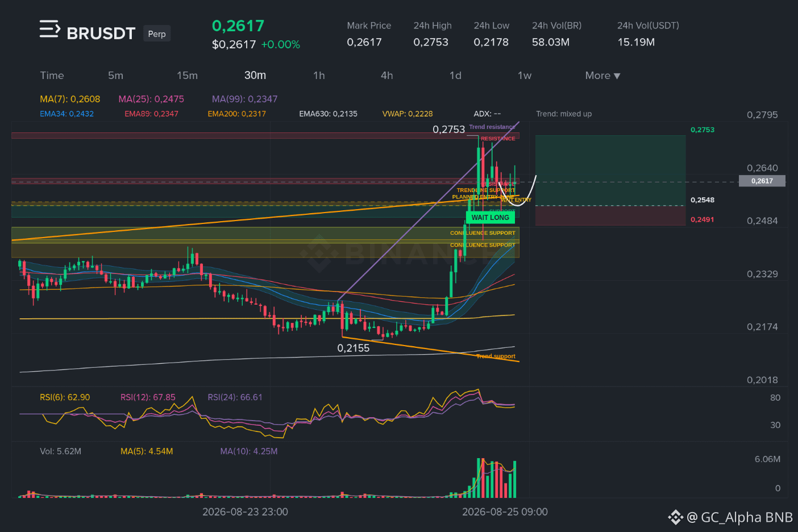Click the Trend support line label

pyautogui.click(x=496, y=356)
